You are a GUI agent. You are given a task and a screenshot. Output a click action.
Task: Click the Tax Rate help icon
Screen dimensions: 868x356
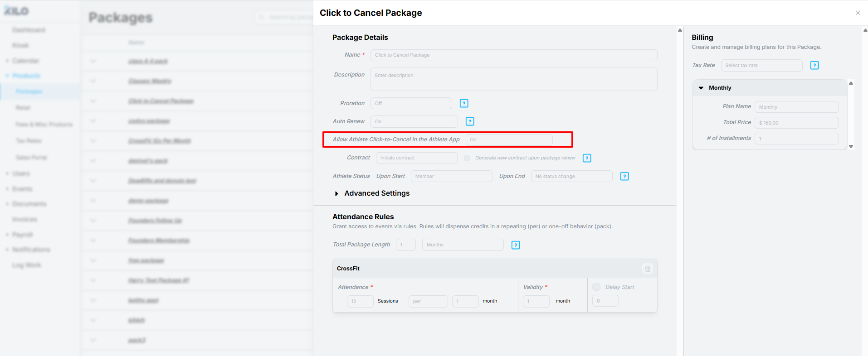pos(814,65)
